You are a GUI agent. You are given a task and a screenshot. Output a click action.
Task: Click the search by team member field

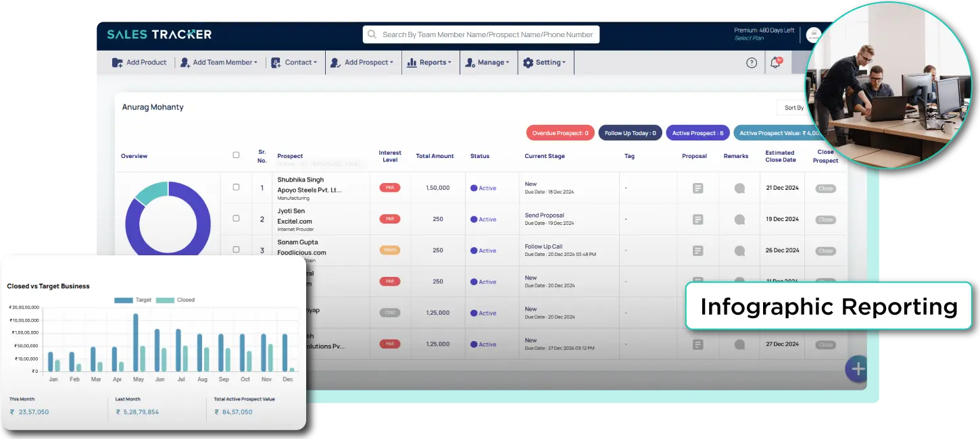tap(481, 34)
